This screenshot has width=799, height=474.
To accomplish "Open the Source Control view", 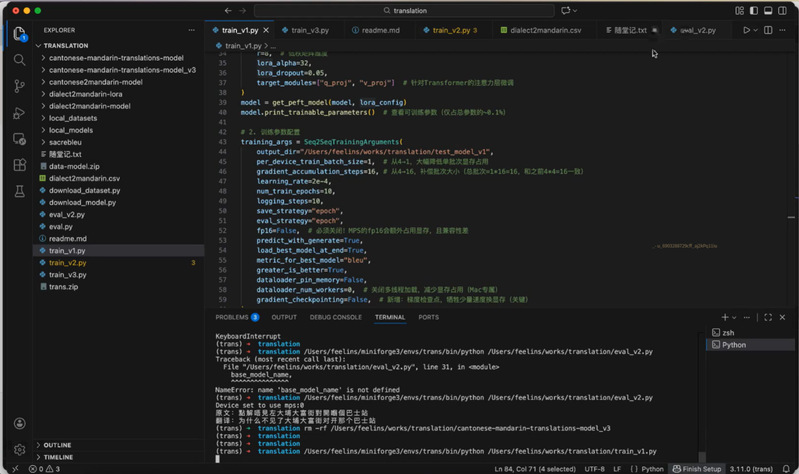I will (x=19, y=86).
